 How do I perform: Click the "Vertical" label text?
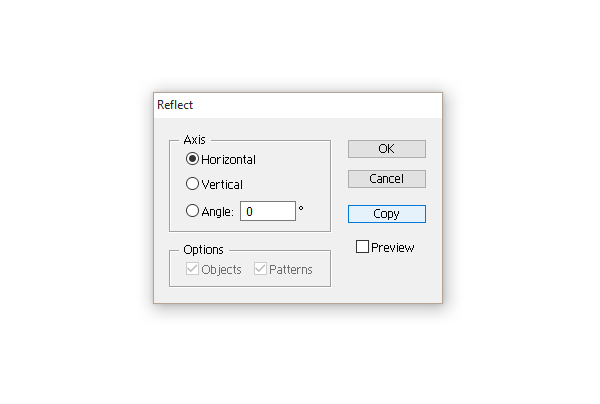(222, 184)
